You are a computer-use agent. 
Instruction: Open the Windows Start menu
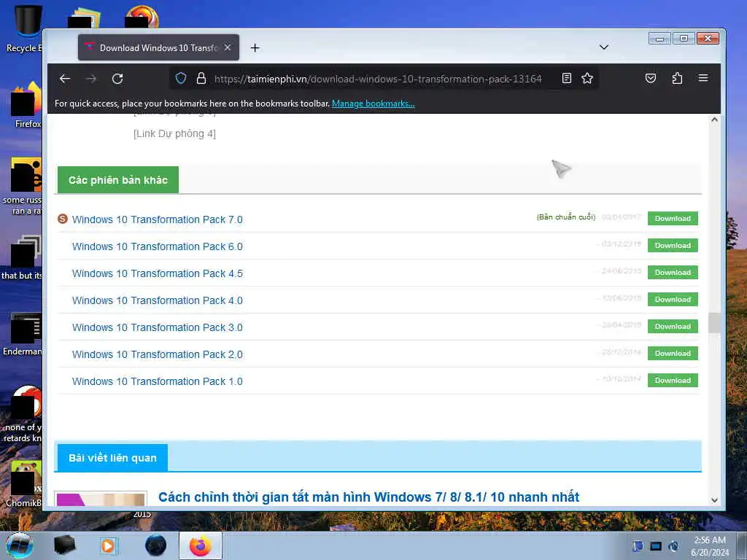[20, 545]
